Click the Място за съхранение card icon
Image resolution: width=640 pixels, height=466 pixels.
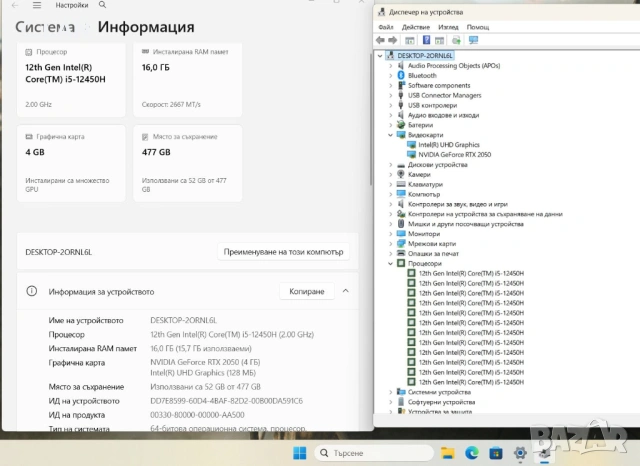(x=145, y=137)
